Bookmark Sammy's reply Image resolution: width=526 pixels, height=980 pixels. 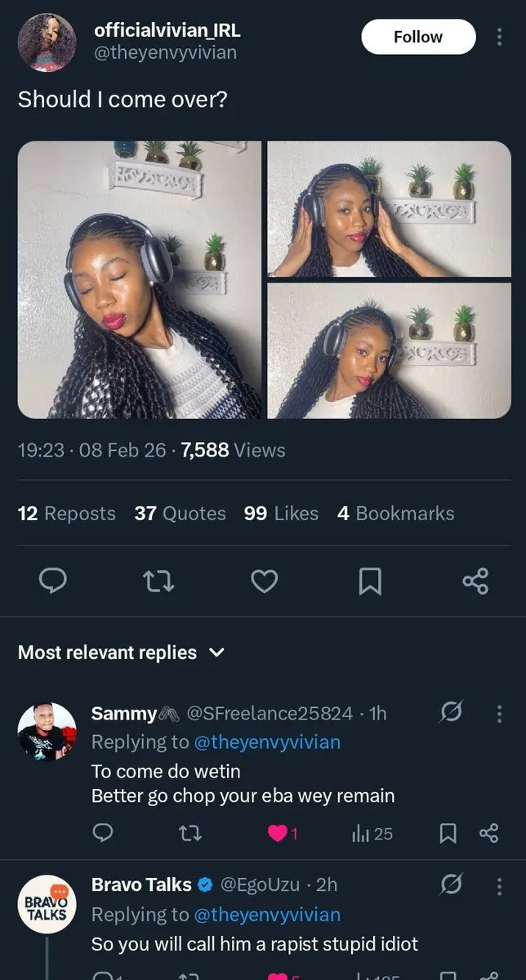[448, 833]
